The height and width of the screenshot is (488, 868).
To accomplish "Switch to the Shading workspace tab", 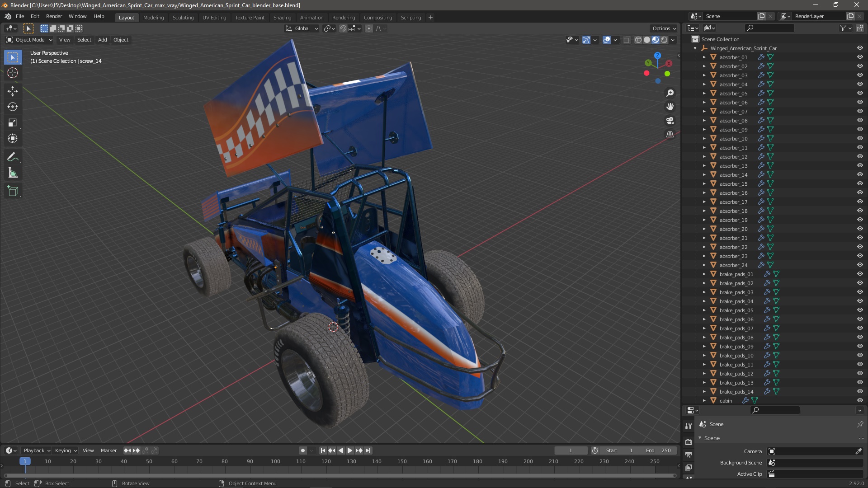I will pyautogui.click(x=282, y=18).
